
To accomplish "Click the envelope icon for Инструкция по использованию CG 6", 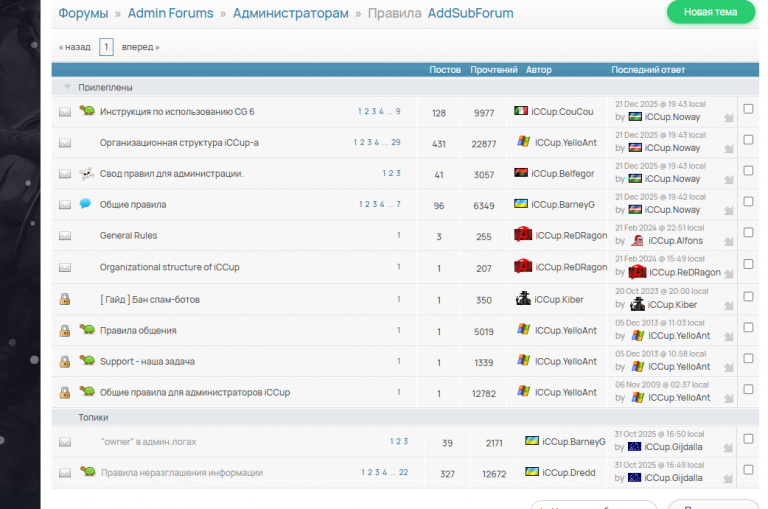I will click(65, 112).
